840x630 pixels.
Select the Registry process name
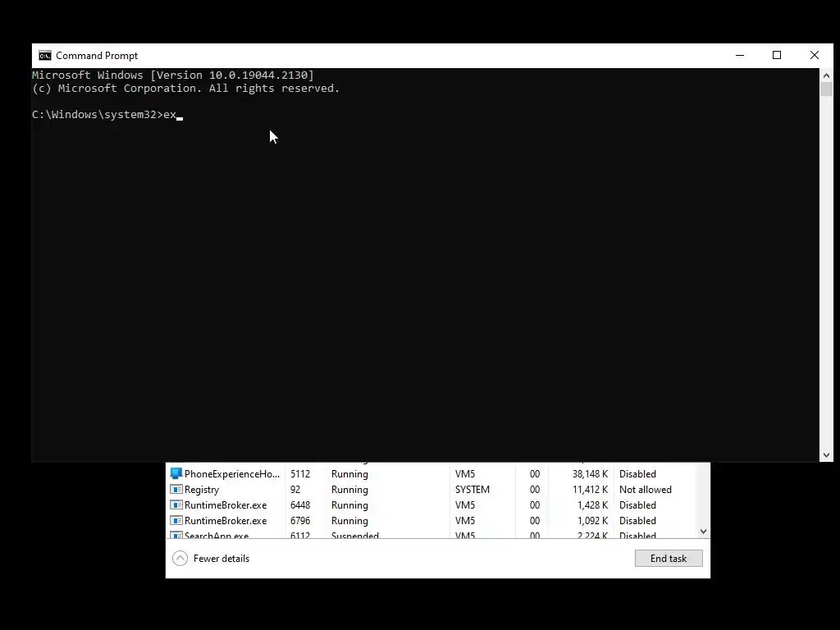click(x=202, y=490)
